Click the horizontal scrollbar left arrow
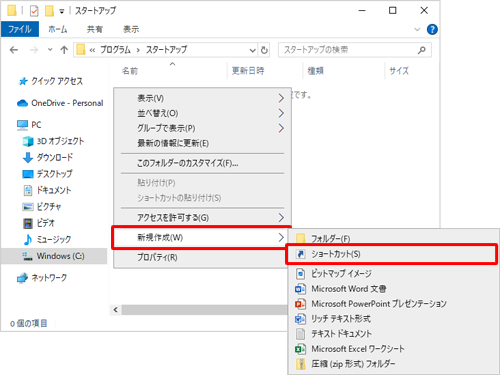Image resolution: width=500 pixels, height=375 pixels. tap(116, 310)
